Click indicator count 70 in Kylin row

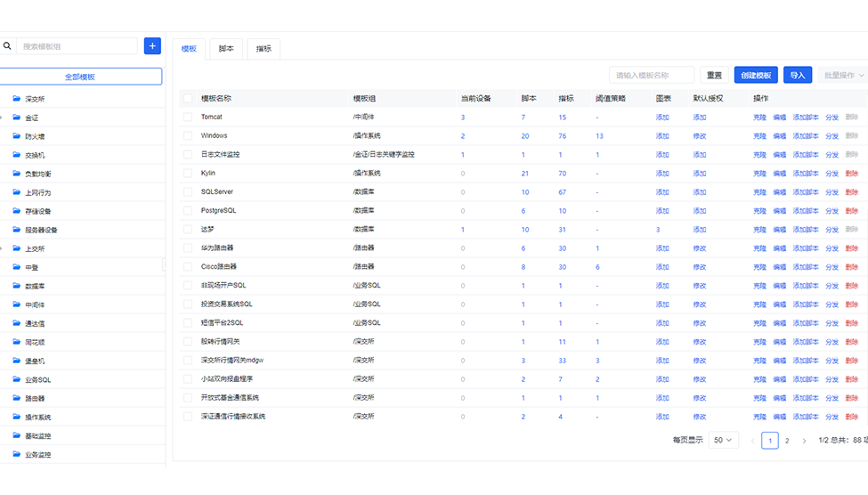point(562,174)
